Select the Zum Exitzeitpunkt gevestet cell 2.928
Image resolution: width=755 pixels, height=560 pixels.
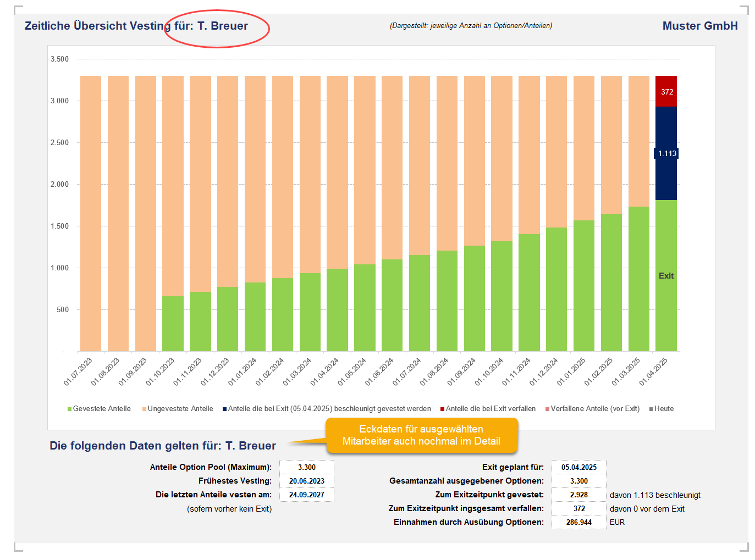[578, 495]
